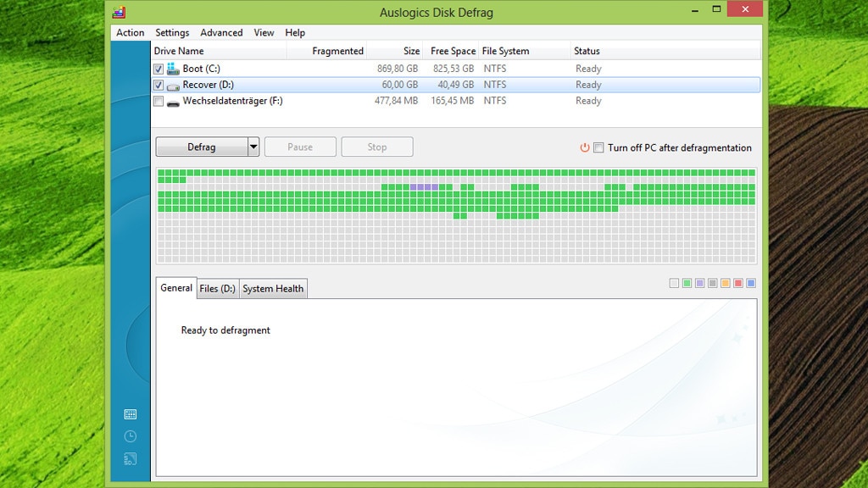Sort by the Free Space column header
The height and width of the screenshot is (488, 868).
(x=451, y=51)
